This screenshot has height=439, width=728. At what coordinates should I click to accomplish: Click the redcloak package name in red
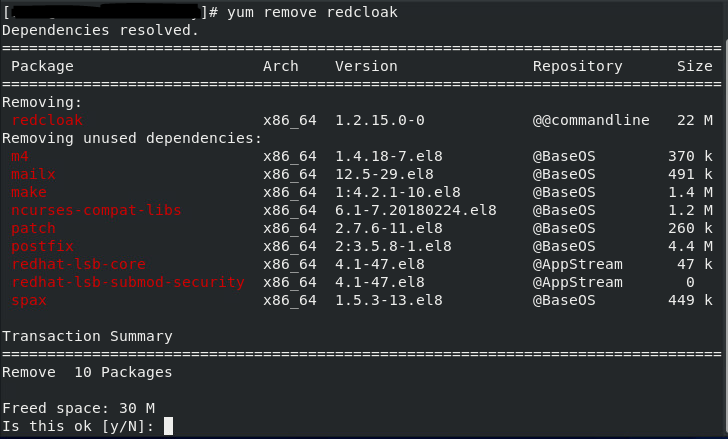pos(47,120)
